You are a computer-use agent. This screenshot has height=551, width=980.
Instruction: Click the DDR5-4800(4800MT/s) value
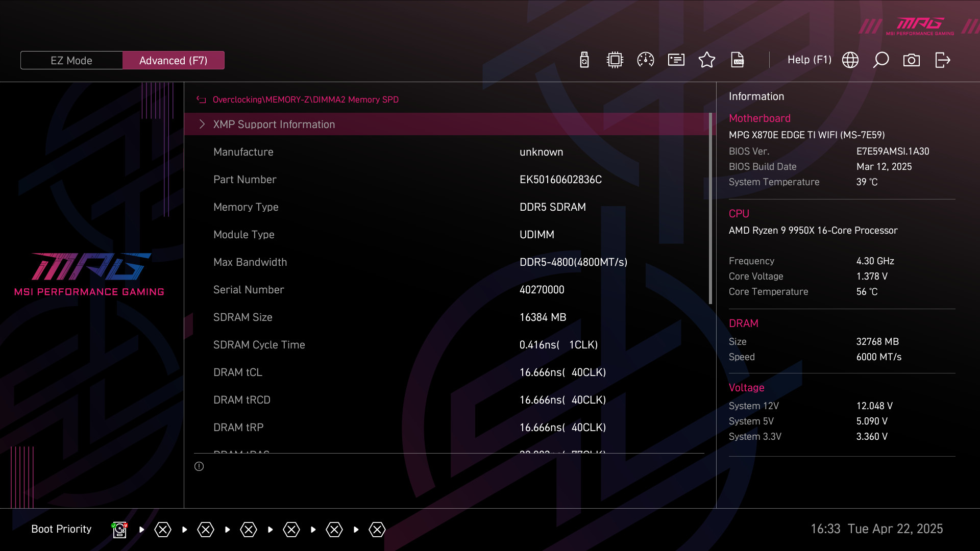click(573, 262)
